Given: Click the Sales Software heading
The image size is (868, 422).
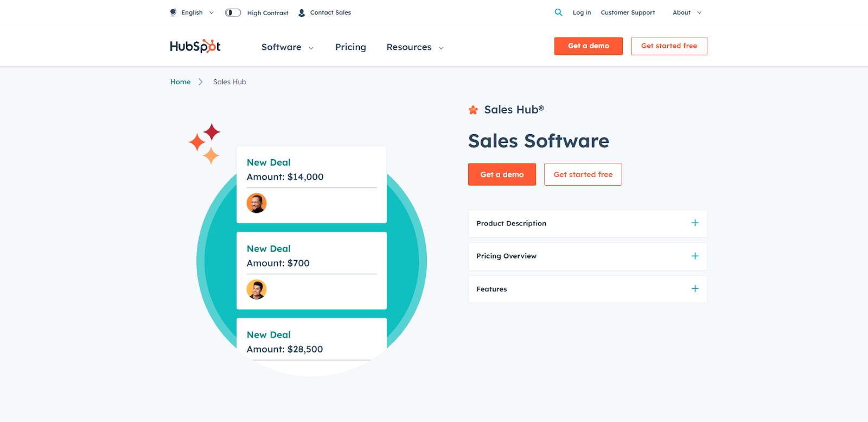Looking at the screenshot, I should point(539,141).
